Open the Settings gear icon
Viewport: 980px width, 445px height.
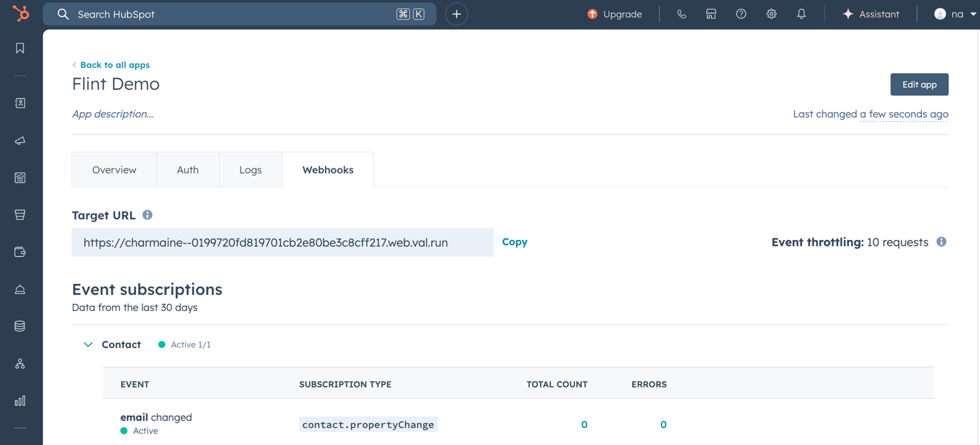tap(771, 14)
